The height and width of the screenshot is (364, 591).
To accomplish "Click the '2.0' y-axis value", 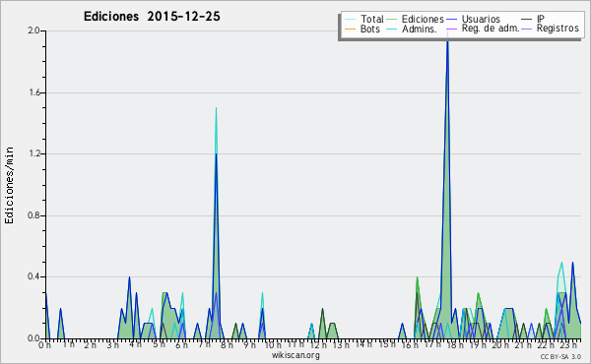I will 33,30.
